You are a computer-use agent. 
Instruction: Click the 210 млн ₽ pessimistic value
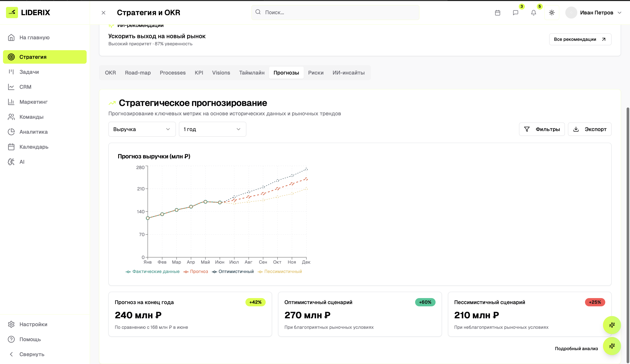coord(476,315)
